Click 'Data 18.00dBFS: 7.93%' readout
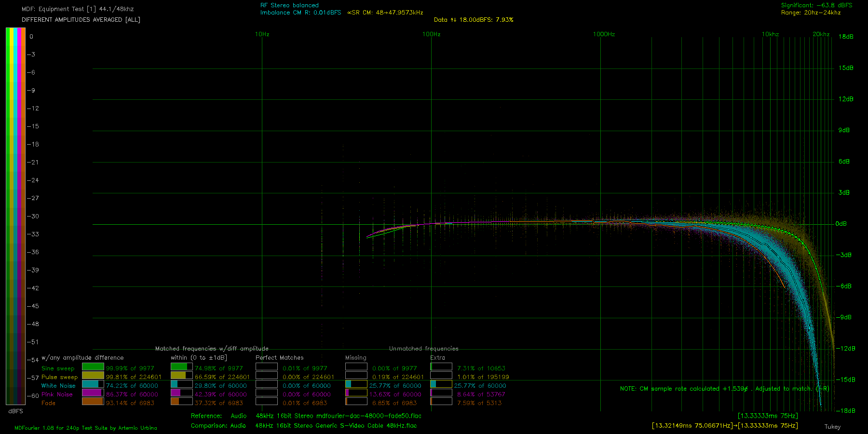Viewport: 868px width, 434px height. (474, 20)
